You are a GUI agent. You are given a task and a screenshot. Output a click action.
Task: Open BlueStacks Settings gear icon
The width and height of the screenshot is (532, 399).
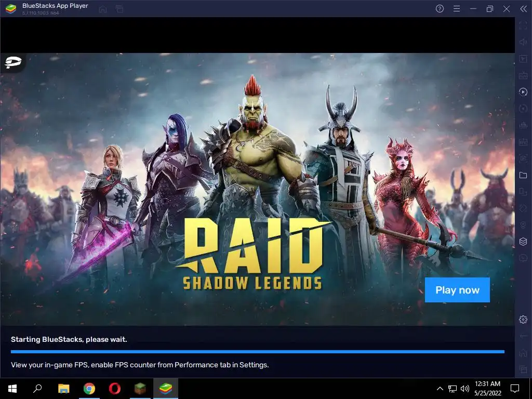point(523,320)
